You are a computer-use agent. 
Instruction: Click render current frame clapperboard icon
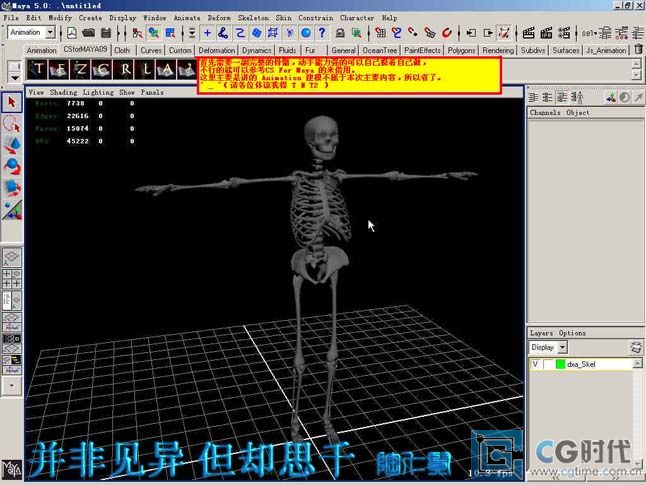528,33
